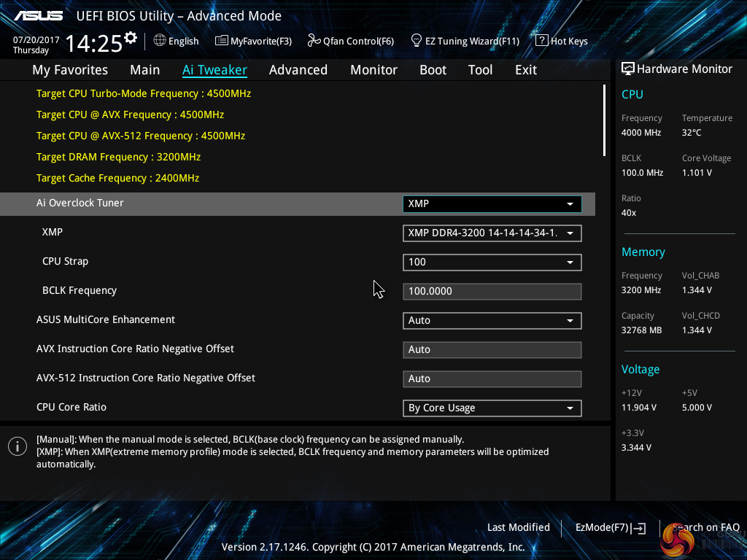Switch to My Favorites tab
Image resolution: width=747 pixels, height=560 pixels.
[70, 70]
